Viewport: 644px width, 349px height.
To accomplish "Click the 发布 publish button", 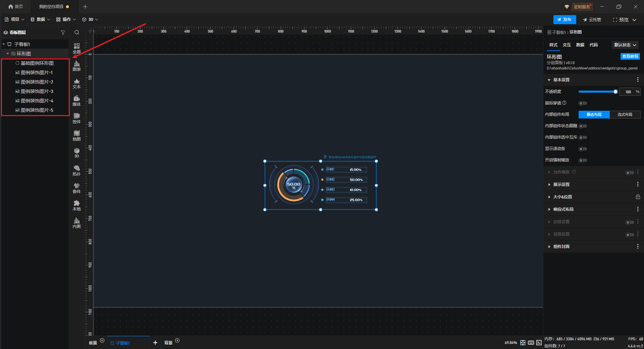I will tap(565, 19).
